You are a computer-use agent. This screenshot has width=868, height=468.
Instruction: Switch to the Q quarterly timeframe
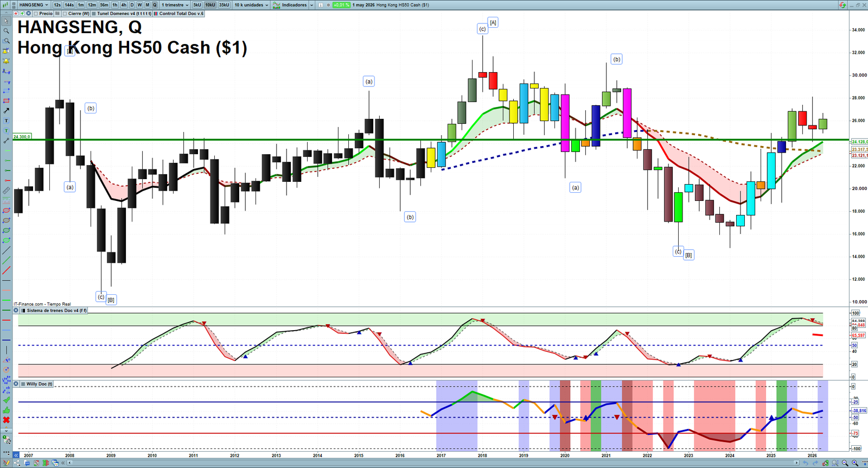[155, 5]
